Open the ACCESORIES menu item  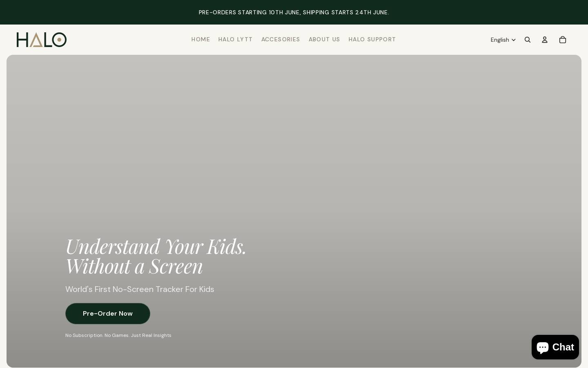tap(281, 39)
